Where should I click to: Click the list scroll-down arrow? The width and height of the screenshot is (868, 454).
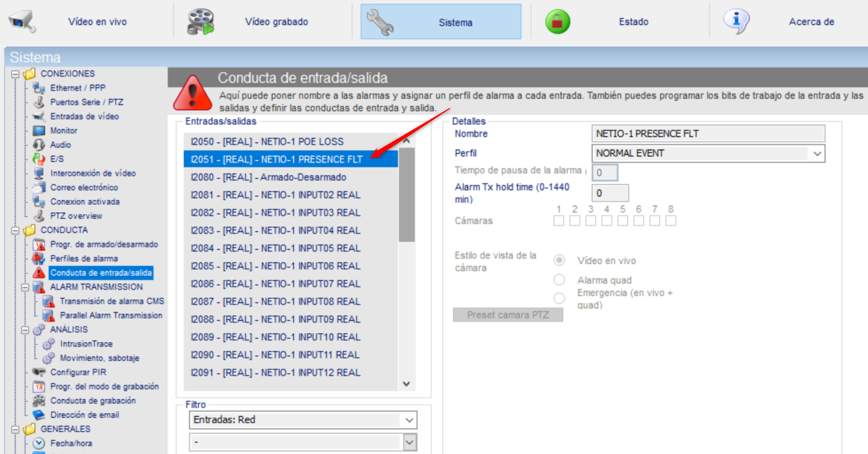click(406, 384)
